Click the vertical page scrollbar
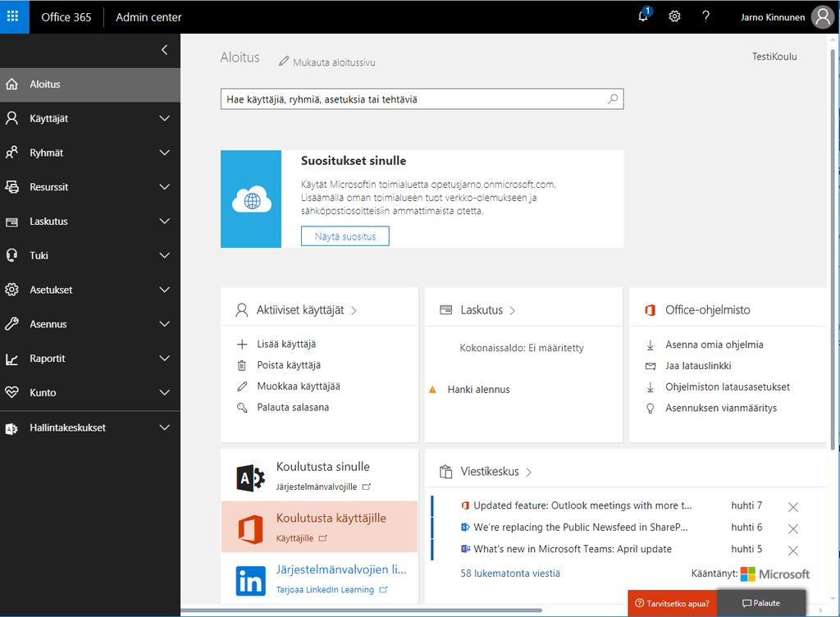This screenshot has width=840, height=617. tap(833, 249)
